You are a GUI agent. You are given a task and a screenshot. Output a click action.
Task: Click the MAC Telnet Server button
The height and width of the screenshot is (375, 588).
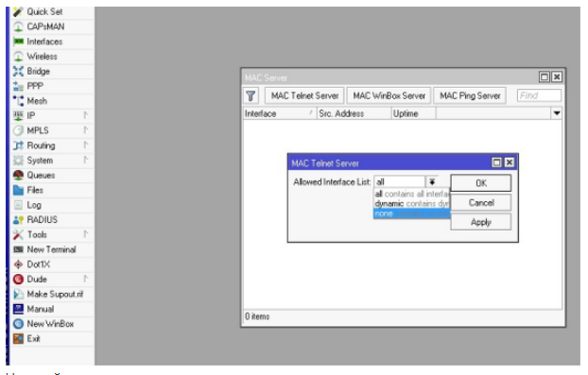[x=304, y=96]
